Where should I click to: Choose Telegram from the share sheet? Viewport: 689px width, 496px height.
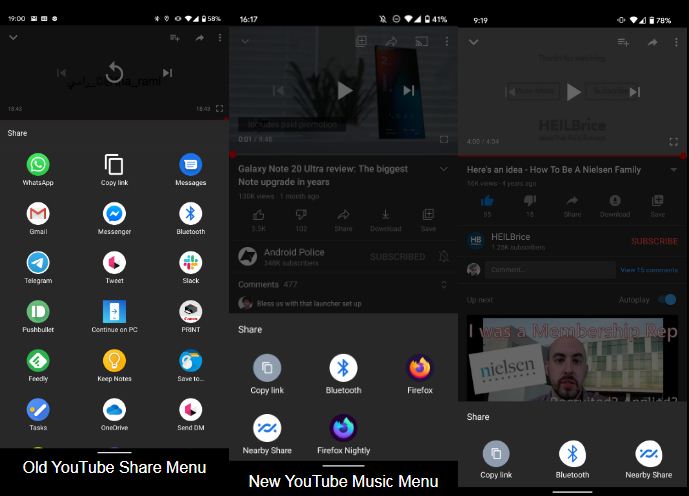[38, 262]
